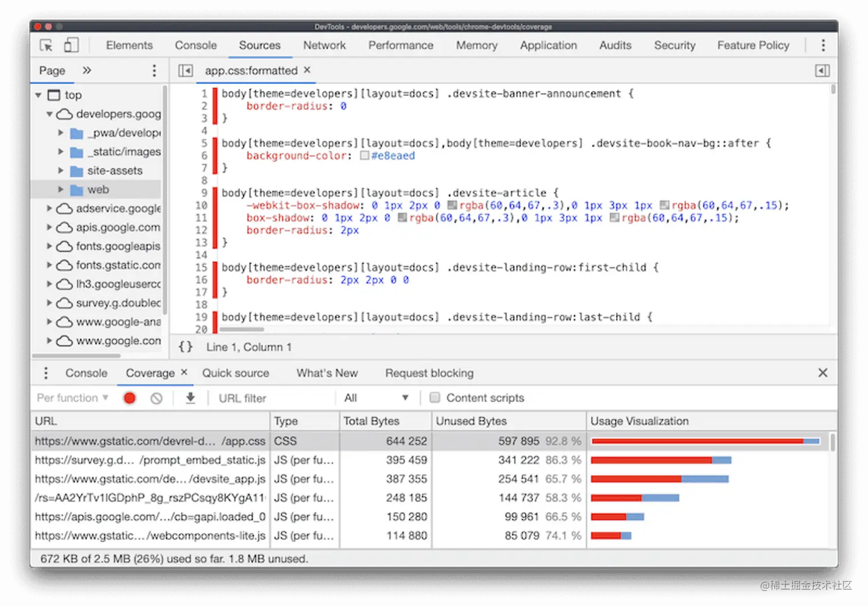Open the Feature Policy panel tab
Image resolution: width=868 pixels, height=607 pixels.
click(x=753, y=45)
